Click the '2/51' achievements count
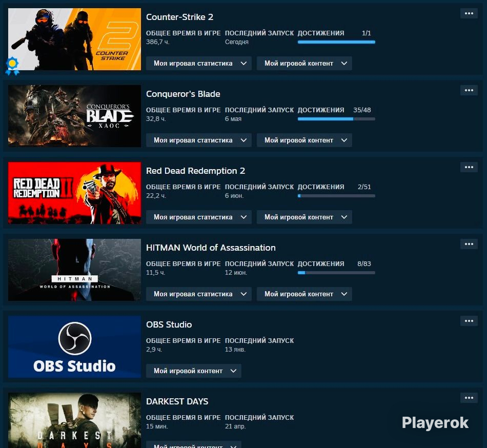Screen dimensions: 487x448 (364, 187)
